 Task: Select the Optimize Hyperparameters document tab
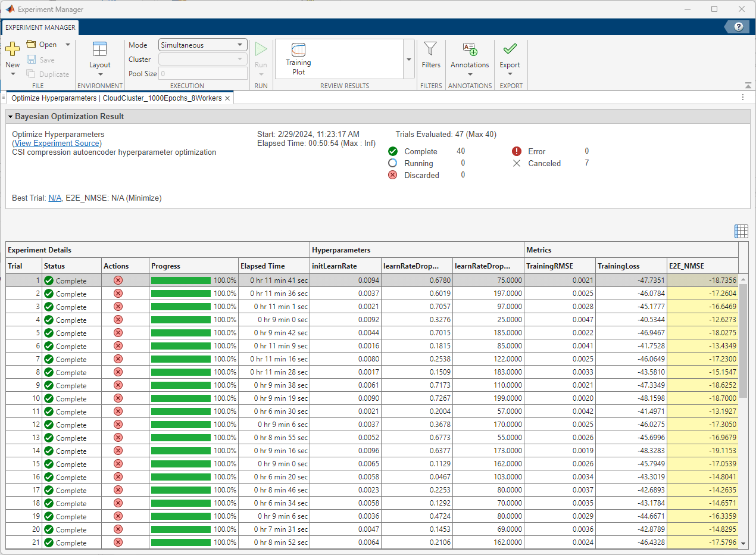[x=116, y=98]
